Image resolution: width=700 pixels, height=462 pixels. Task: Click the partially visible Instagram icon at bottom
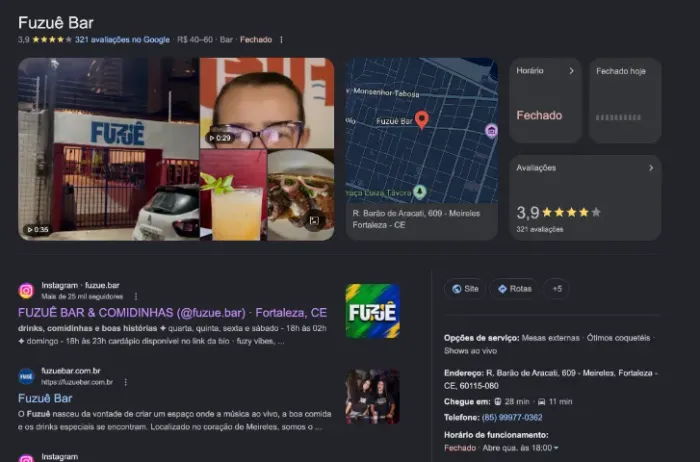[x=26, y=458]
